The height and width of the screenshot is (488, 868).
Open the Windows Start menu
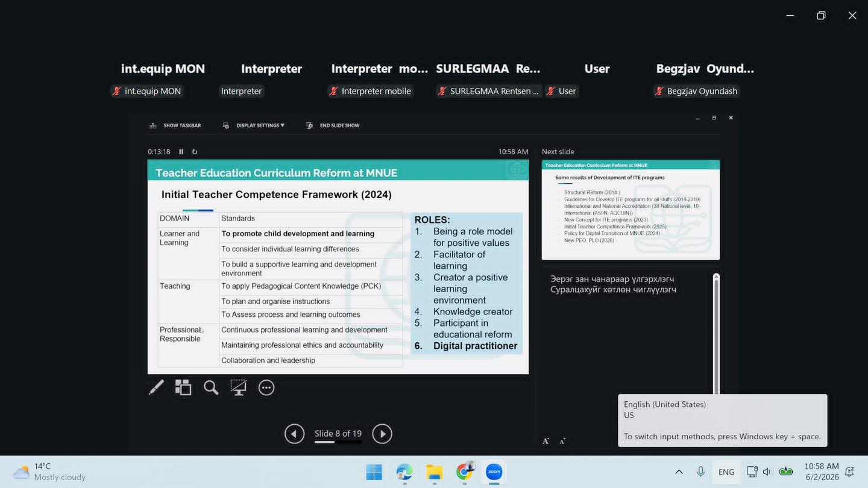point(374,472)
